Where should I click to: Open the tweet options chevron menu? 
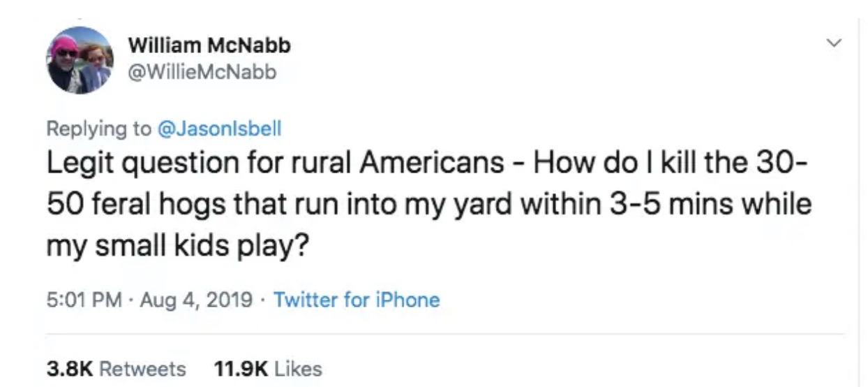(830, 43)
